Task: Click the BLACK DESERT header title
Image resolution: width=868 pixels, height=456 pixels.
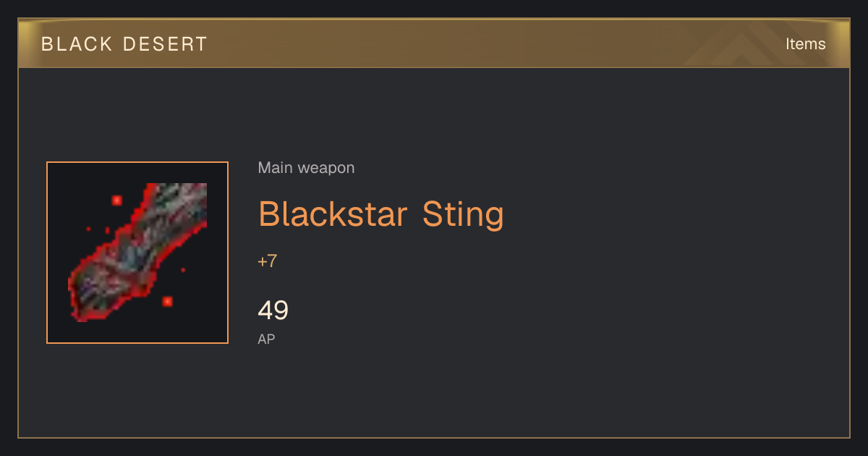Action: coord(124,44)
